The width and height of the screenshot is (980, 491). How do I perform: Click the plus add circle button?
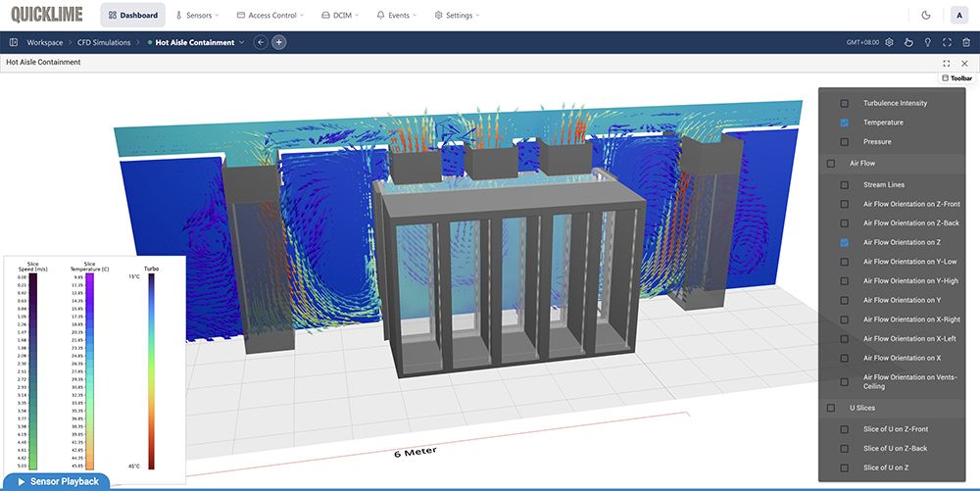click(279, 42)
